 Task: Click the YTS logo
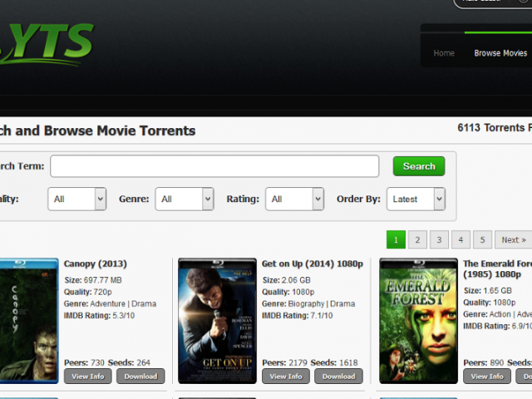[x=46, y=43]
